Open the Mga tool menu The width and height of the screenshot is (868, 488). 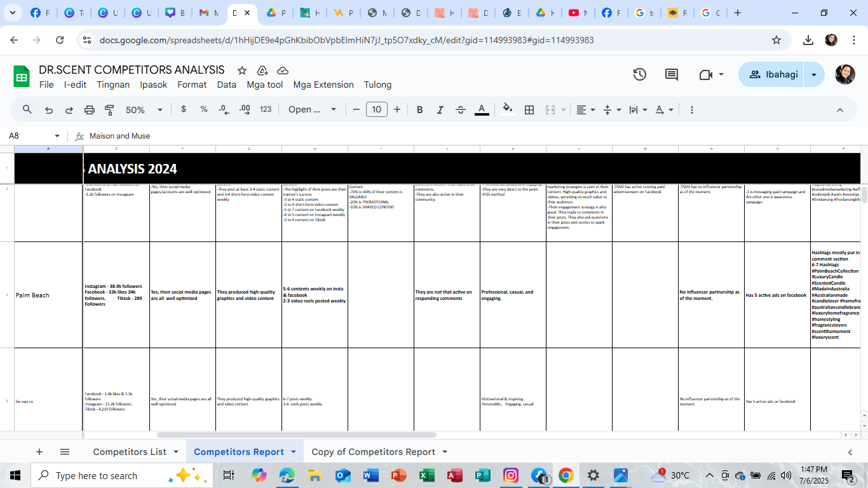click(x=265, y=85)
